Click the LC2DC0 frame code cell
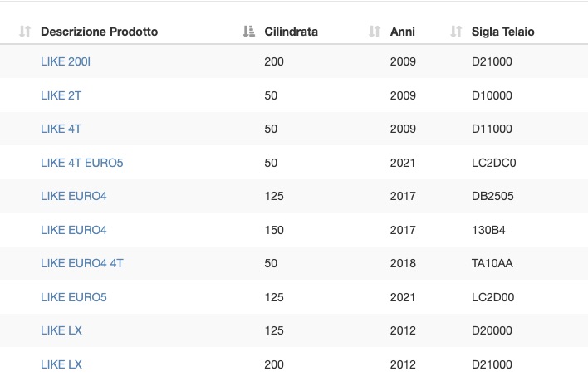588x386 pixels. (x=493, y=163)
